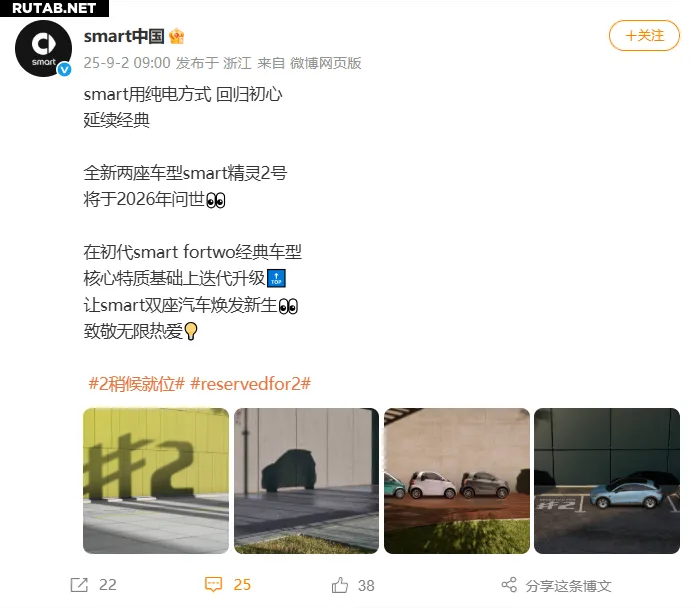Click 分享这条博文 share text
This screenshot has width=697, height=609.
(568, 586)
